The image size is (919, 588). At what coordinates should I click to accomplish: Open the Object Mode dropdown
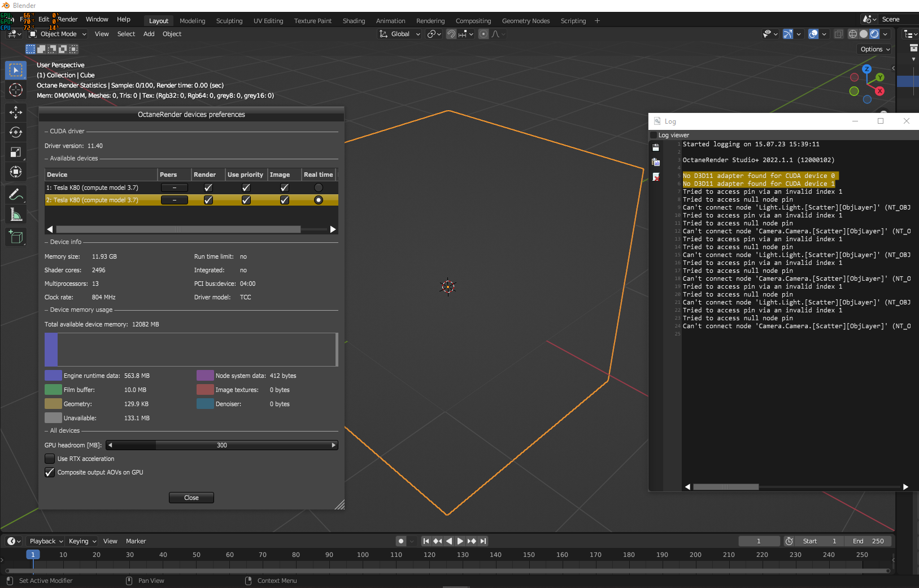pyautogui.click(x=58, y=34)
